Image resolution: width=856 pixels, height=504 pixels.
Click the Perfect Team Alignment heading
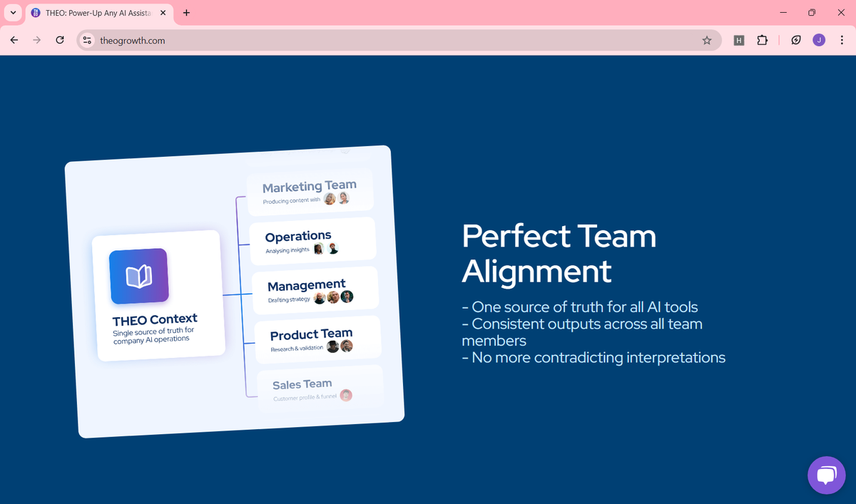tap(559, 253)
